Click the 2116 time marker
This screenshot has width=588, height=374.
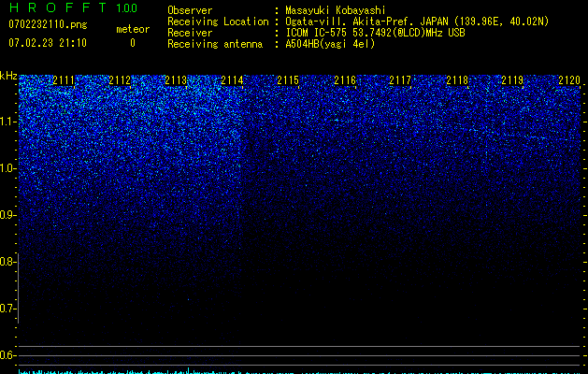click(345, 80)
